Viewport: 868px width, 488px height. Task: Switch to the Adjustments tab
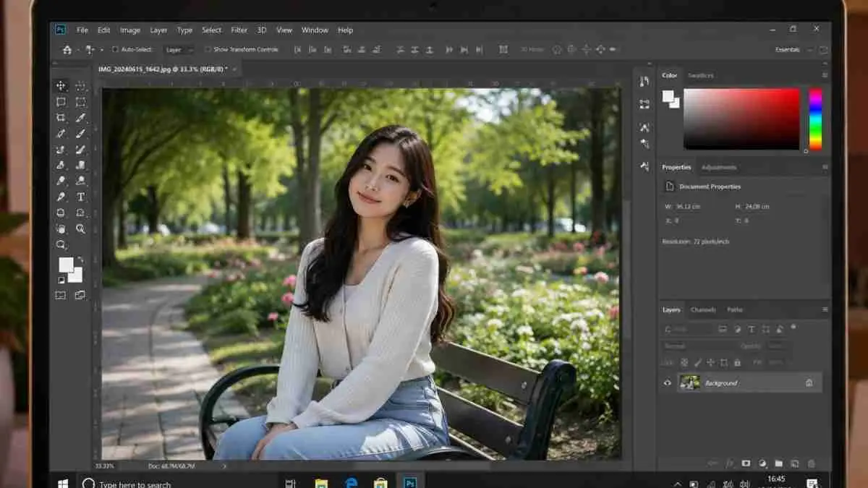click(x=719, y=167)
